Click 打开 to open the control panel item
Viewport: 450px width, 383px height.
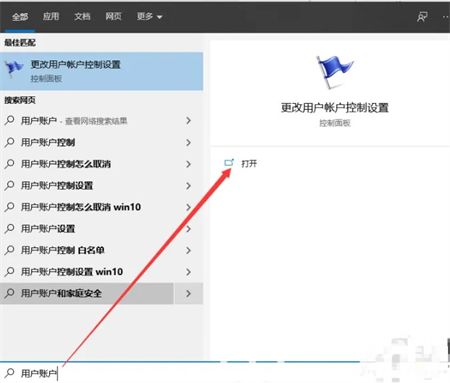point(249,163)
